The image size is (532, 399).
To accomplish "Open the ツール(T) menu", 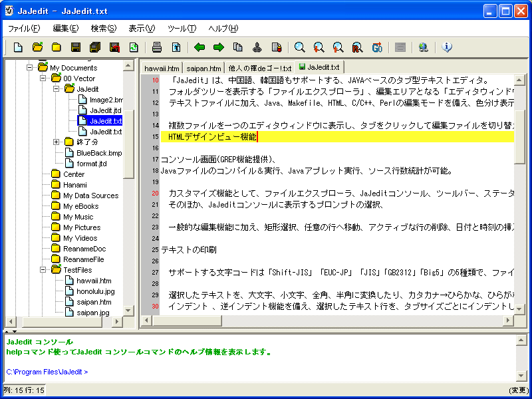I will 182,29.
